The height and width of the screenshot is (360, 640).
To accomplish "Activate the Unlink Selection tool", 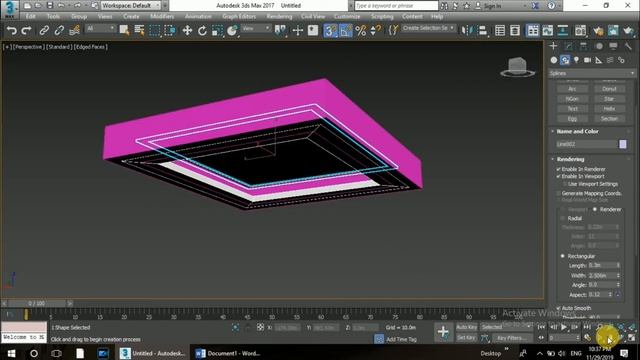I will coord(59,31).
